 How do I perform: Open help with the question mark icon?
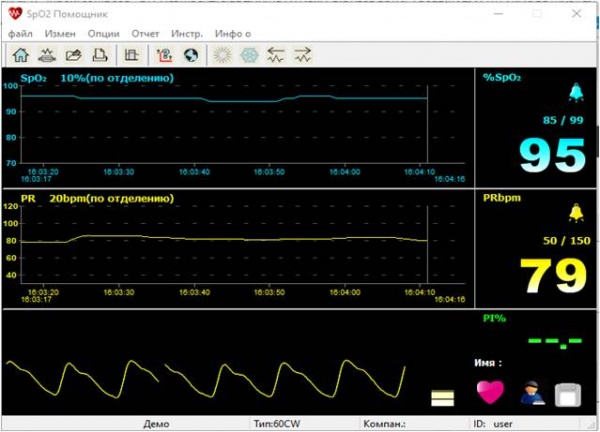tap(165, 55)
